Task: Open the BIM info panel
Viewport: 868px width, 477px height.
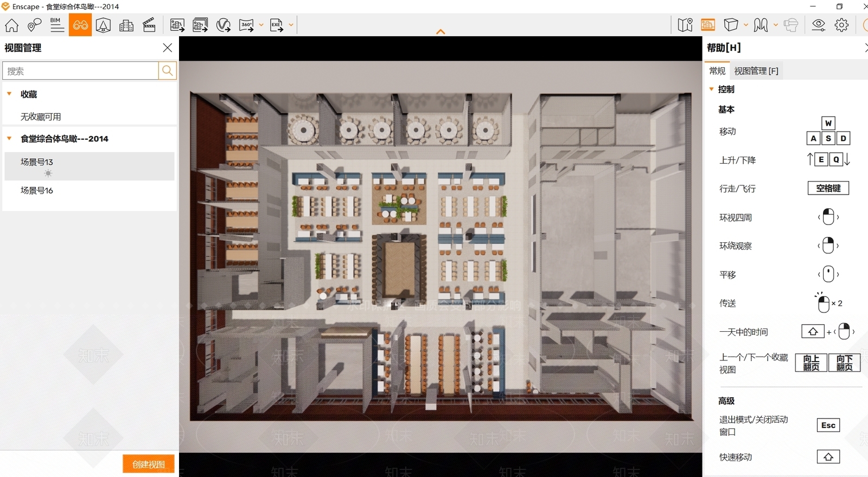Action: click(x=57, y=25)
